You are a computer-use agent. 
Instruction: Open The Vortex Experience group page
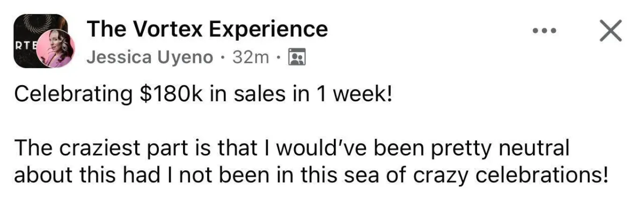click(x=207, y=29)
